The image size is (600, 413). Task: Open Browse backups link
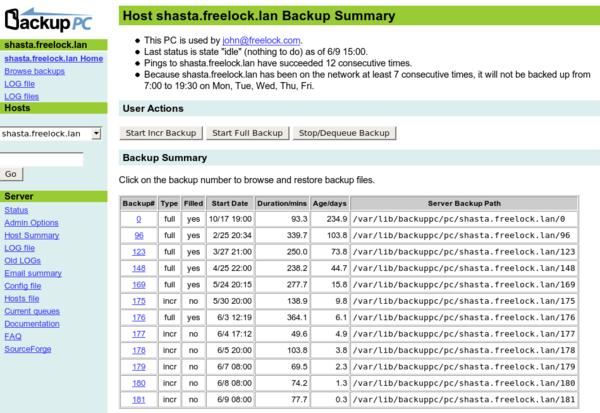(x=34, y=71)
